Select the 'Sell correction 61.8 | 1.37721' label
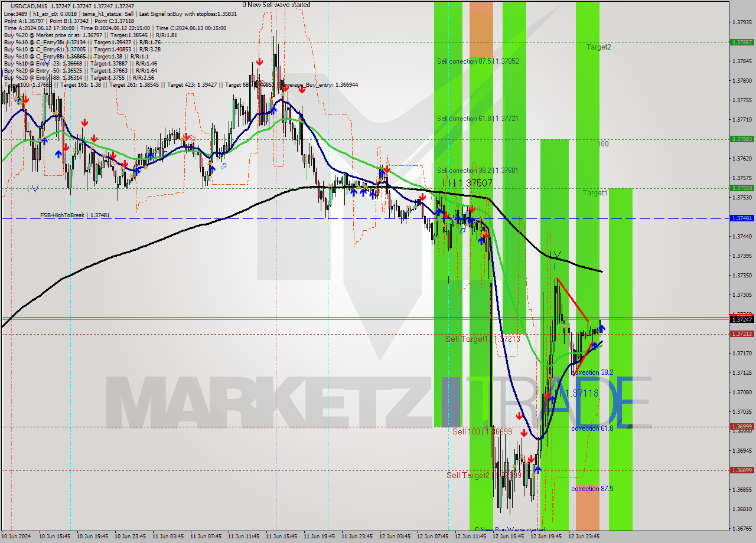 point(477,119)
